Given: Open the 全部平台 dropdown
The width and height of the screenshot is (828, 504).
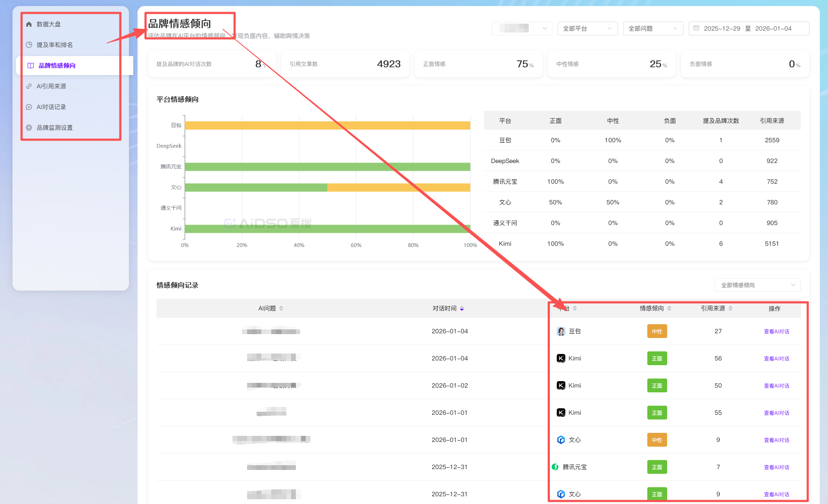Looking at the screenshot, I should click(587, 28).
